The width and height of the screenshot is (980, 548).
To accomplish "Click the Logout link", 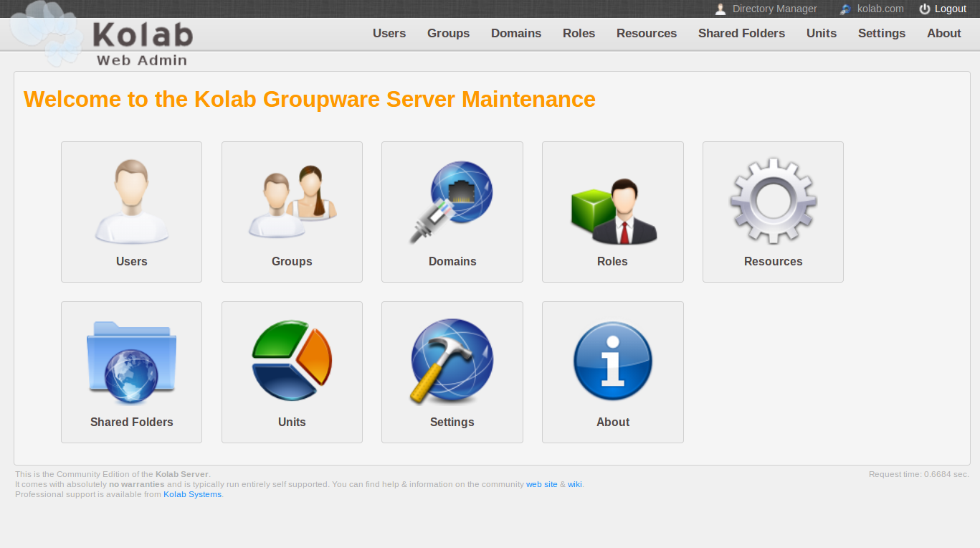I will coord(951,9).
